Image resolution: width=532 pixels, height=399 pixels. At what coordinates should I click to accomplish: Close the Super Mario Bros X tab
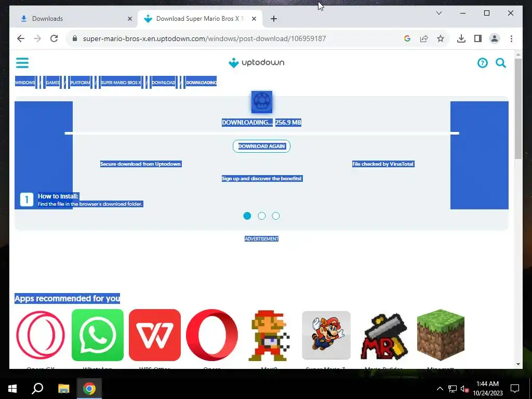[x=254, y=19]
